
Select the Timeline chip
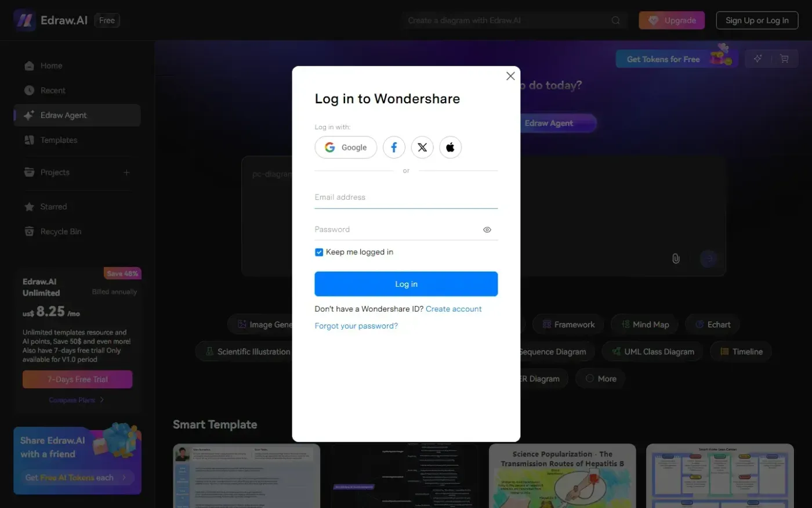[741, 351]
